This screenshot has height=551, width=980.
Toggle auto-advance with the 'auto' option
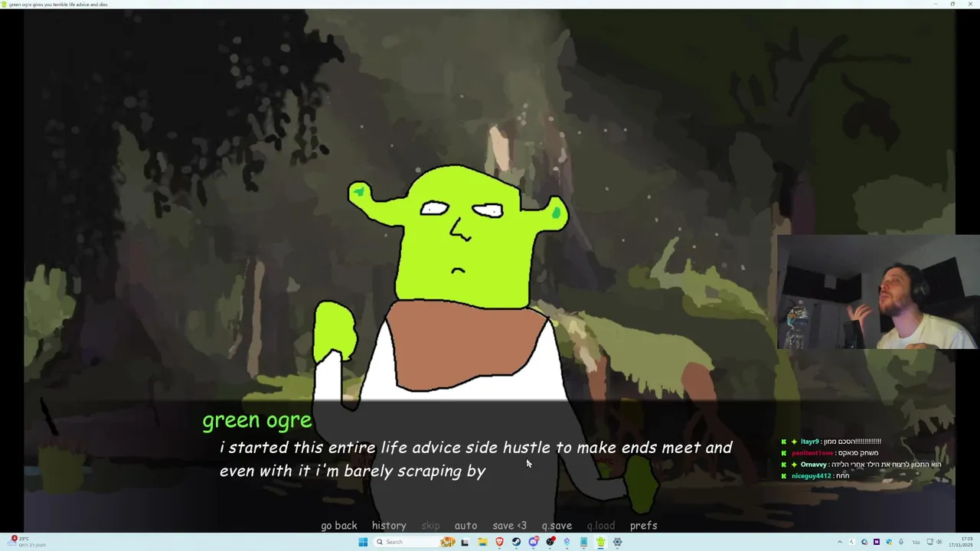coord(465,526)
